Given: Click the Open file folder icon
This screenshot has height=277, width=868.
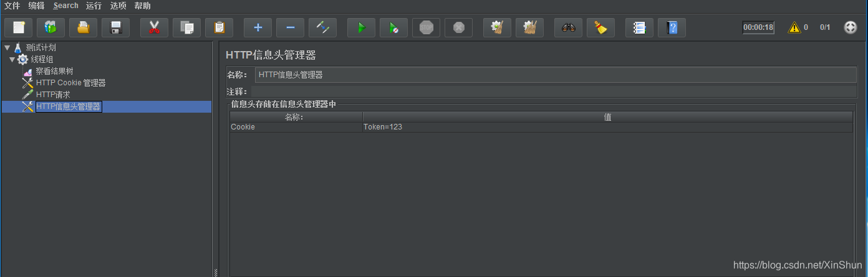Looking at the screenshot, I should coord(83,27).
